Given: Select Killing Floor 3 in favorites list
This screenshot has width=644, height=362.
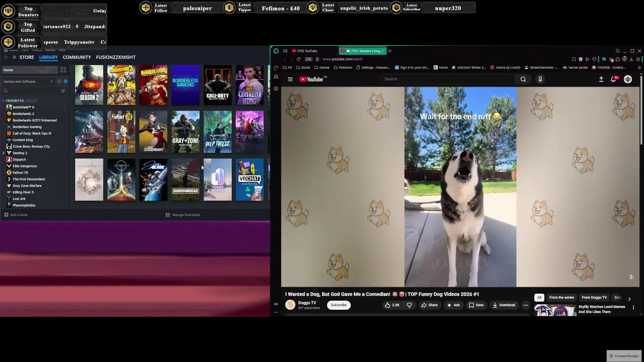Looking at the screenshot, I should 23,192.
